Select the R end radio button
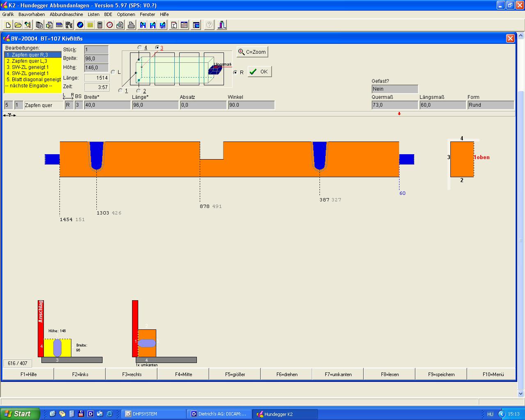The height and width of the screenshot is (420, 525). point(235,72)
